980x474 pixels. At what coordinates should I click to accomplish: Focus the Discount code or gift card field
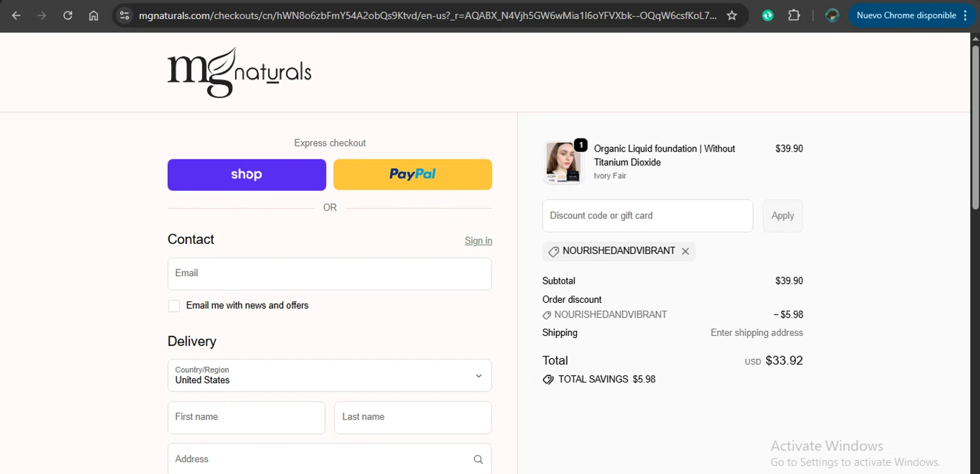coord(647,216)
